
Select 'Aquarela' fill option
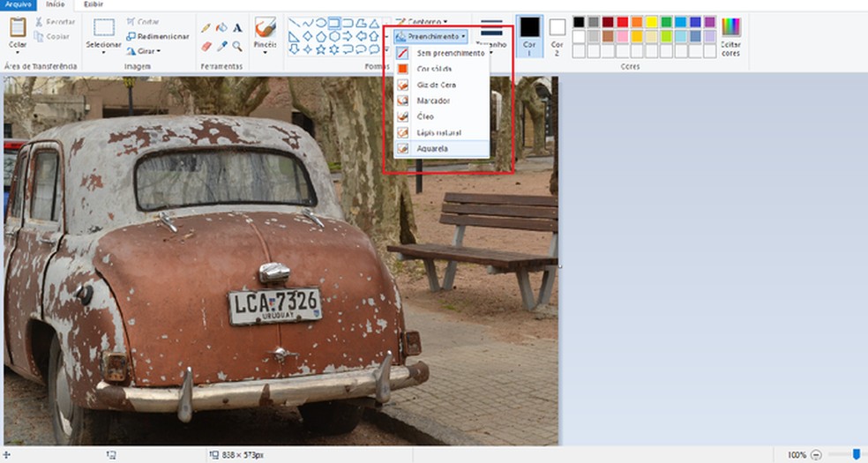click(x=441, y=149)
